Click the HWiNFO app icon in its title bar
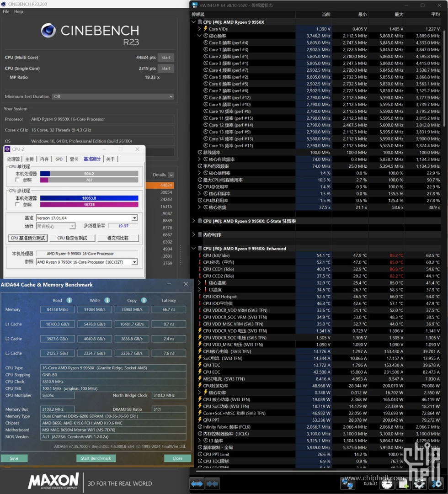The height and width of the screenshot is (494, 448). [x=195, y=5]
